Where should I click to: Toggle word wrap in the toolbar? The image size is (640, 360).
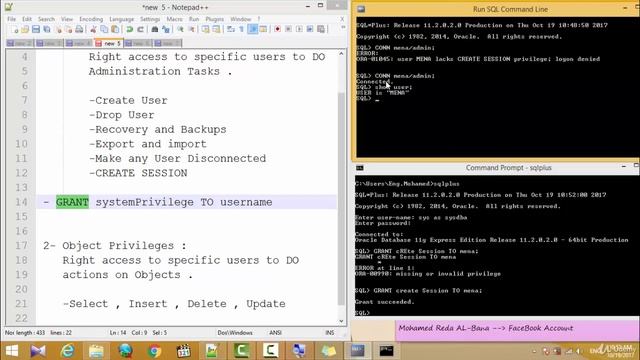(x=231, y=29)
